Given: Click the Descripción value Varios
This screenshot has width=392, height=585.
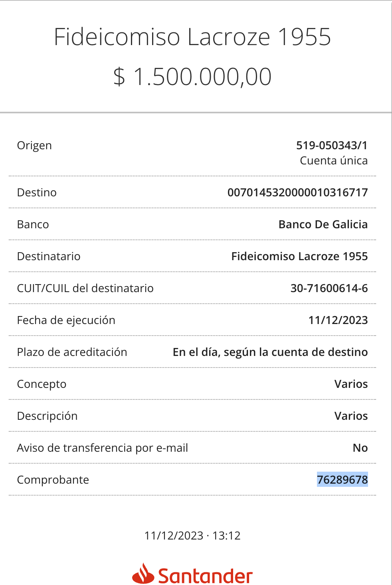Looking at the screenshot, I should click(351, 416).
